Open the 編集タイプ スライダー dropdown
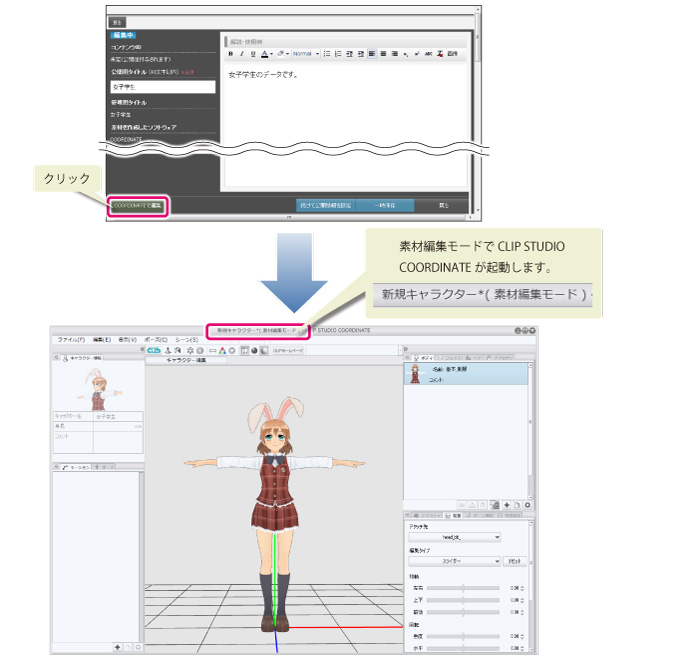 coord(454,561)
